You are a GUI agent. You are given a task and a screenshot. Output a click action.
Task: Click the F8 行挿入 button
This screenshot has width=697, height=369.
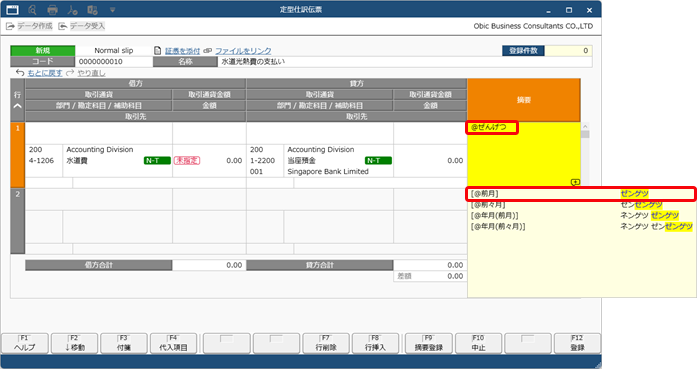click(375, 344)
